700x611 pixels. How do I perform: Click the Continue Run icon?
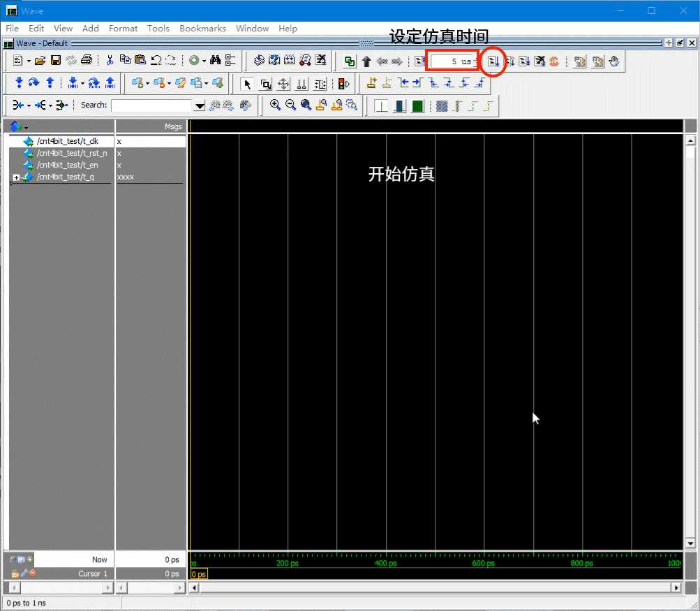[510, 61]
